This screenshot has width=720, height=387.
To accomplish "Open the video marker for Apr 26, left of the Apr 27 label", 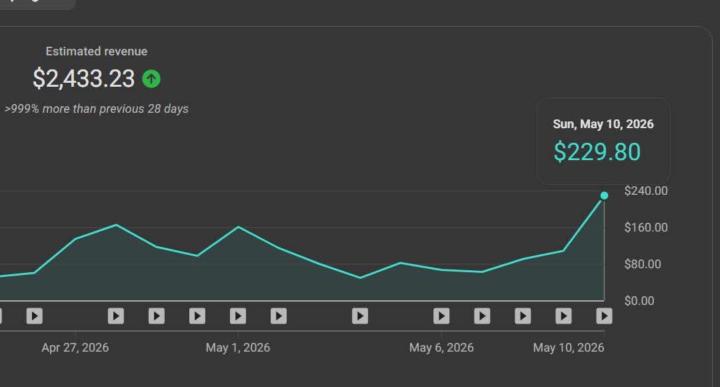I will coord(34,316).
